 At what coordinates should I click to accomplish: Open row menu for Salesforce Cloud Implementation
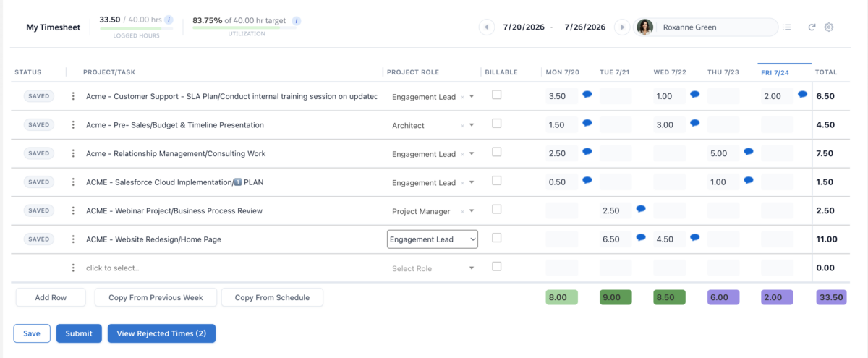click(x=73, y=182)
